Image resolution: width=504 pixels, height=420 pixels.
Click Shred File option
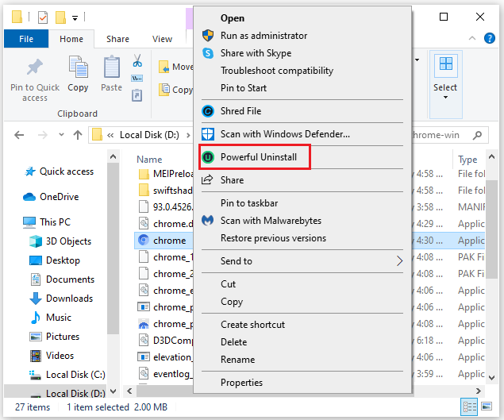point(240,111)
